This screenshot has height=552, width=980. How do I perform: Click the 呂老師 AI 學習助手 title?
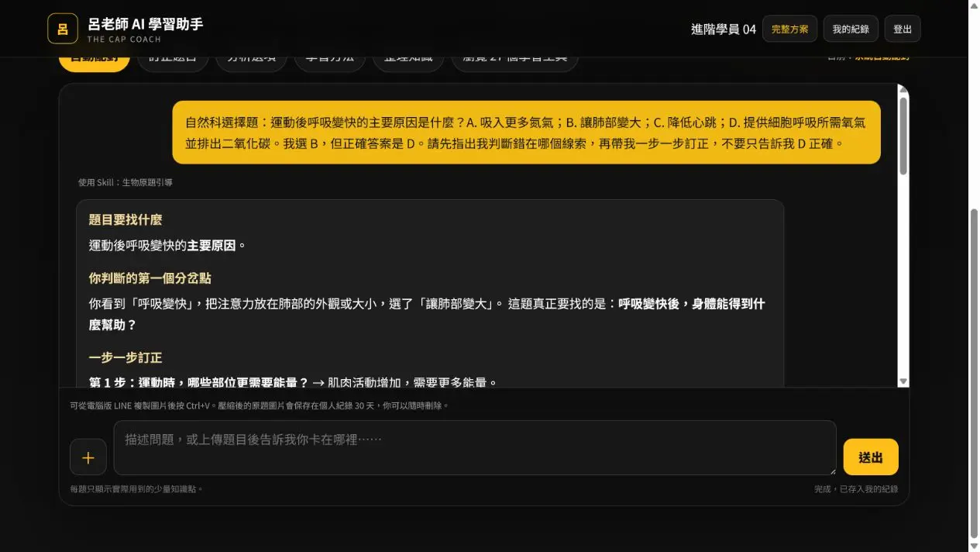coord(145,24)
